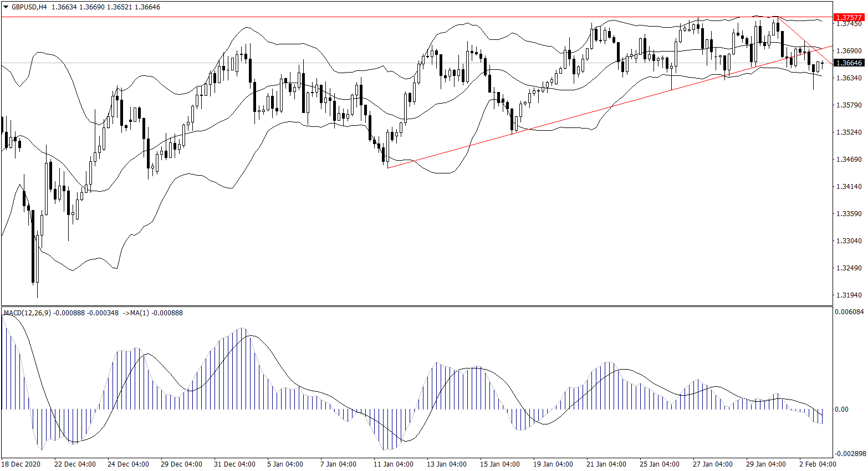Click the 11 Jan 04:00 time label

point(394,464)
